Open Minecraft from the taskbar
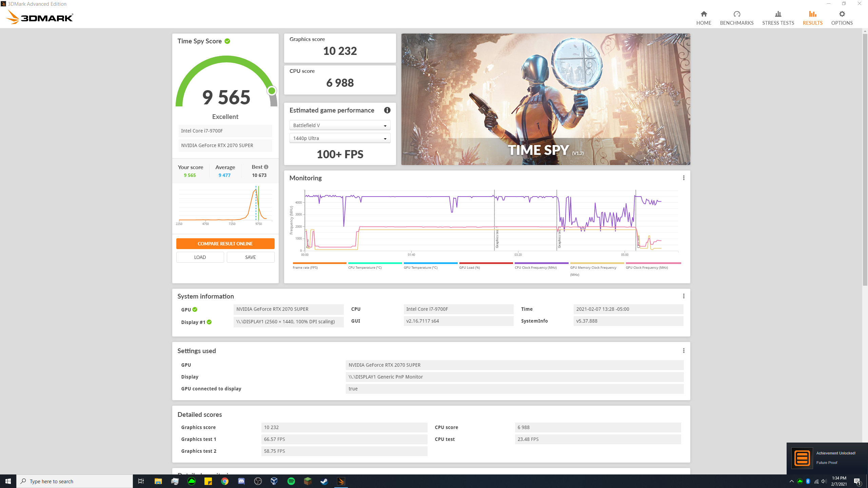The image size is (868, 488). pyautogui.click(x=308, y=481)
